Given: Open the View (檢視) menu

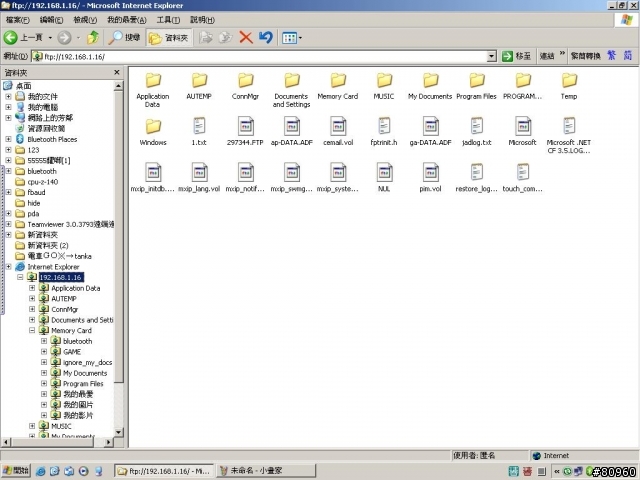Looking at the screenshot, I should (85, 20).
